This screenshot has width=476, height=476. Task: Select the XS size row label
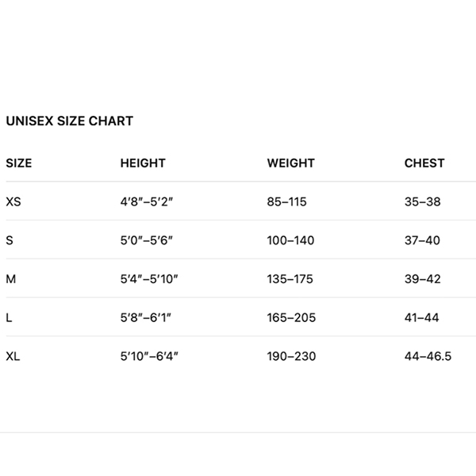point(13,202)
